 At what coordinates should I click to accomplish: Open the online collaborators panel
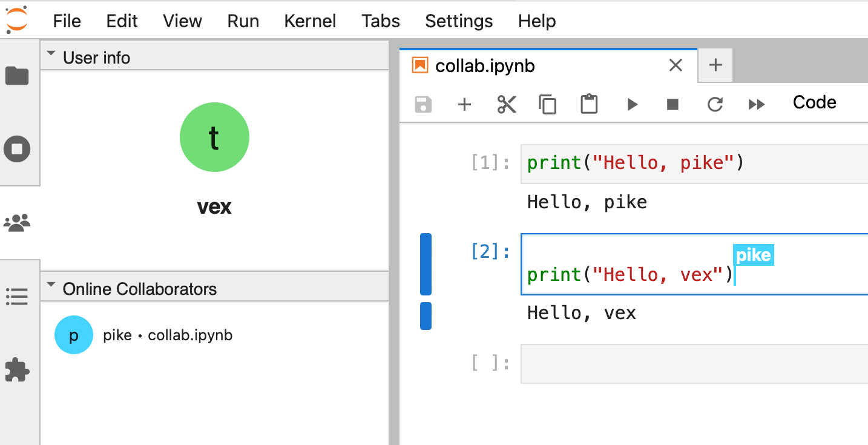(20, 222)
